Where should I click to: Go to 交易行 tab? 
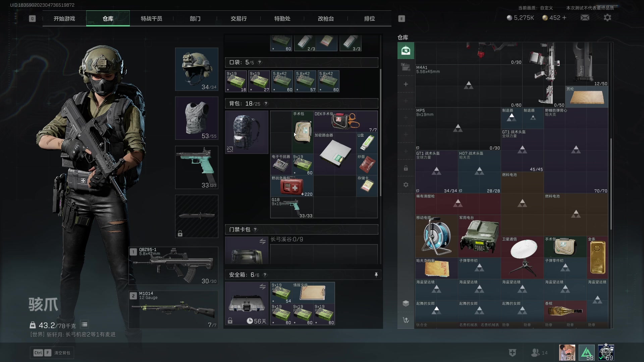pos(238,18)
